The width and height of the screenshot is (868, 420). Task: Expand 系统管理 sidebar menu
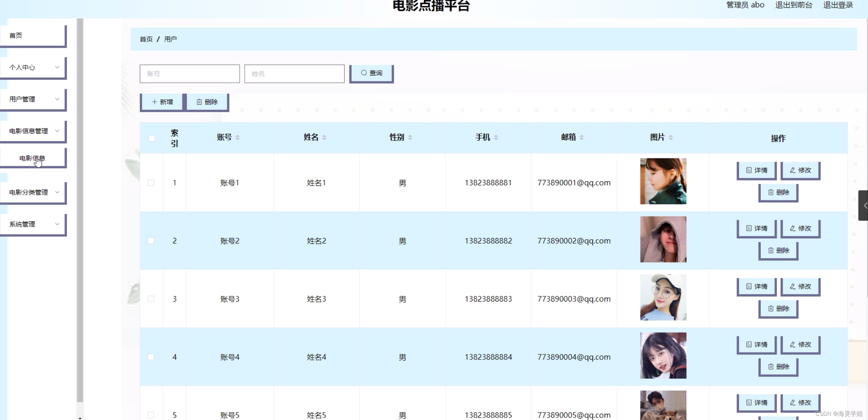pos(33,224)
